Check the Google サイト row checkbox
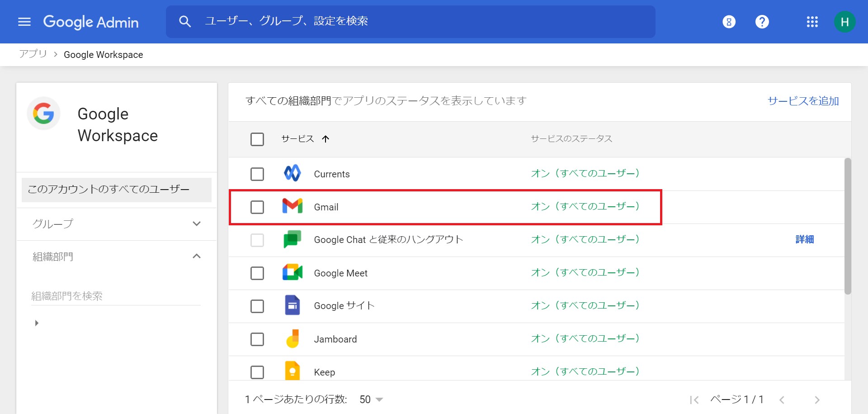The image size is (868, 414). click(257, 306)
